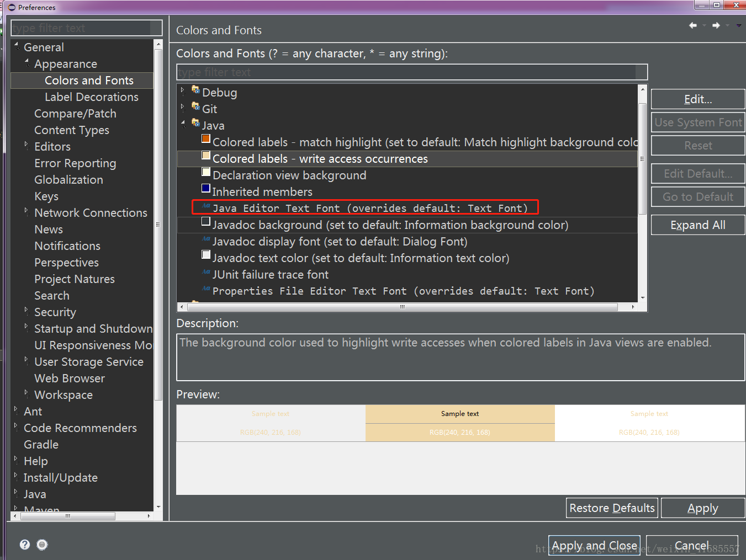Select JUnit failure trace font entry
This screenshot has width=746, height=560.
[270, 275]
